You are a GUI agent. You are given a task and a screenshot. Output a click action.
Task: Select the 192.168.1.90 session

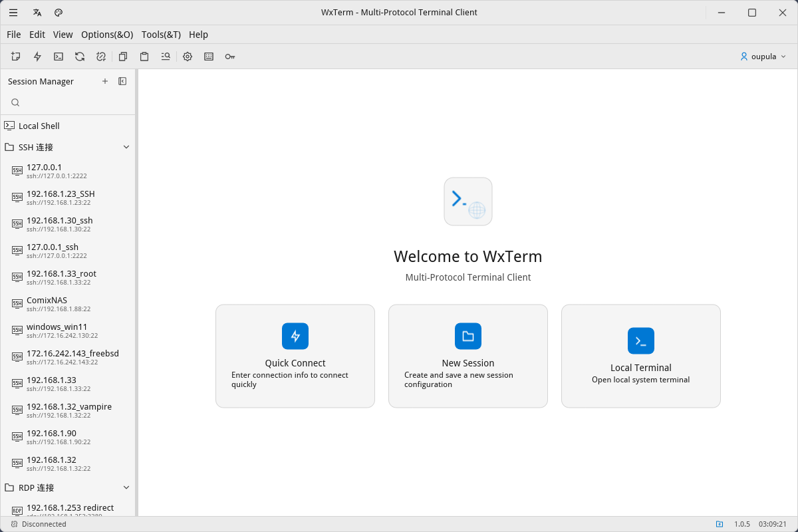[68, 436]
